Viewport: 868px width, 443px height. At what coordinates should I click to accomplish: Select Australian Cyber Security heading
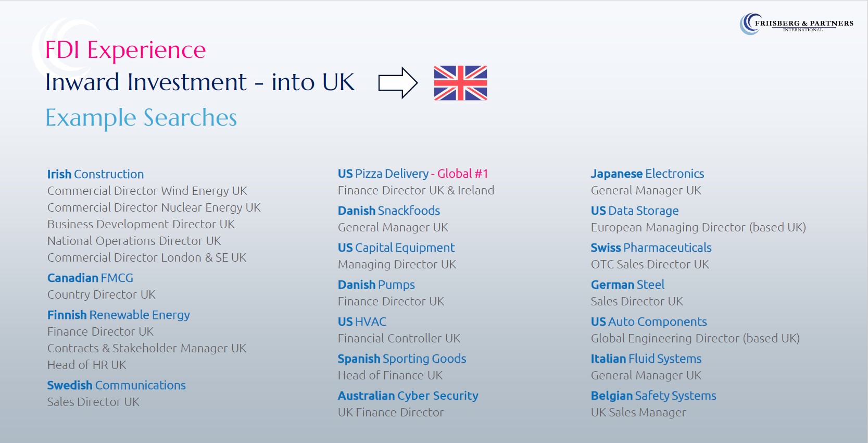(x=408, y=396)
